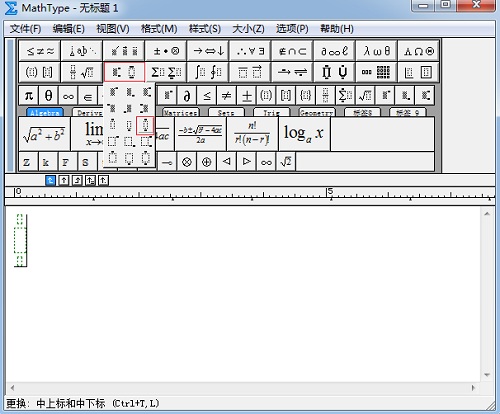The image size is (500, 414).
Task: Open the embellishments palette
Action: click(124, 51)
